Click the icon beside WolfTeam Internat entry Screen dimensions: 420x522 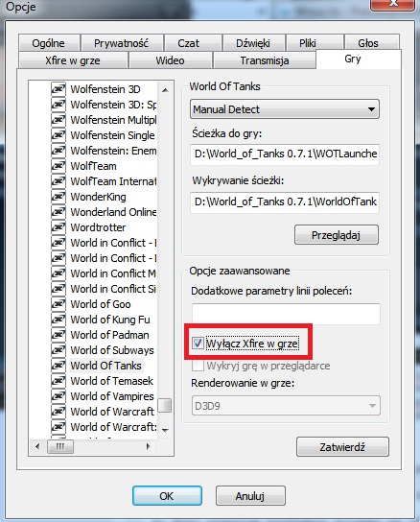58,181
